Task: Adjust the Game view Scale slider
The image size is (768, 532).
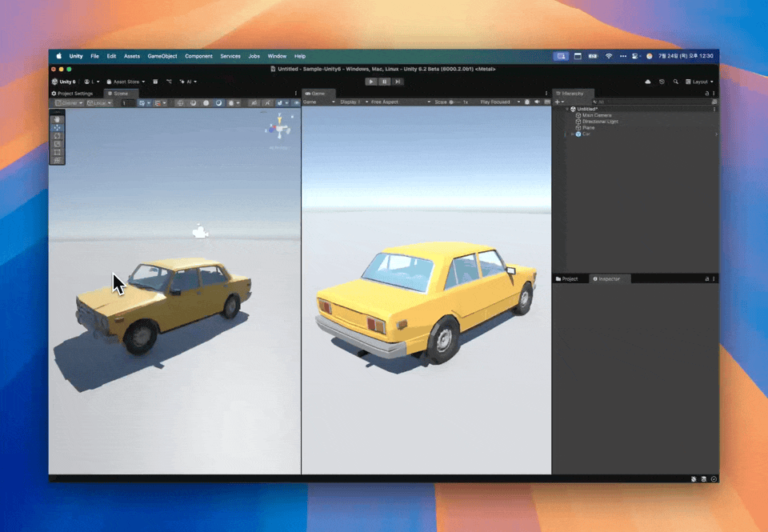Action: click(x=454, y=102)
